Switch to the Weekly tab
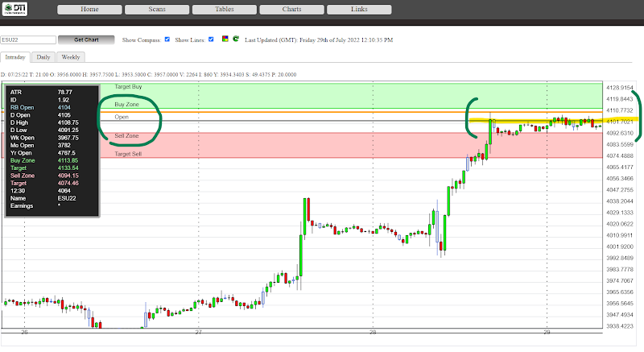 tap(71, 58)
